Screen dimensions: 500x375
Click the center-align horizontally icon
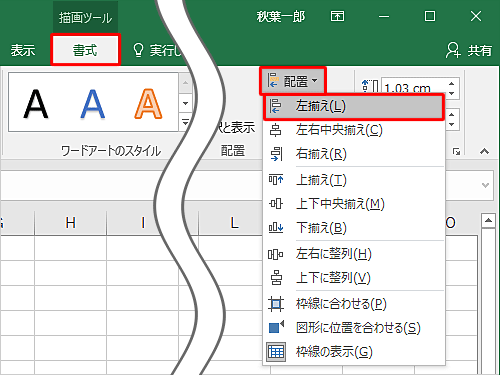[x=275, y=130]
